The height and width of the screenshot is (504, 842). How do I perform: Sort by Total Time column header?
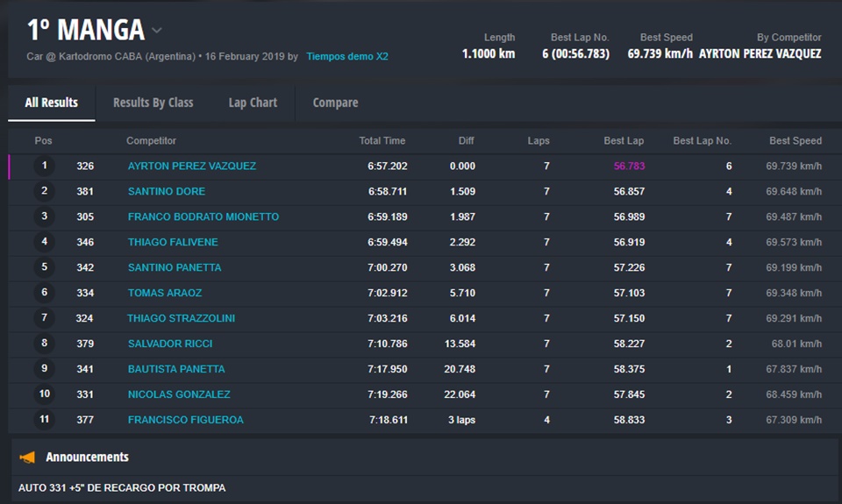382,140
